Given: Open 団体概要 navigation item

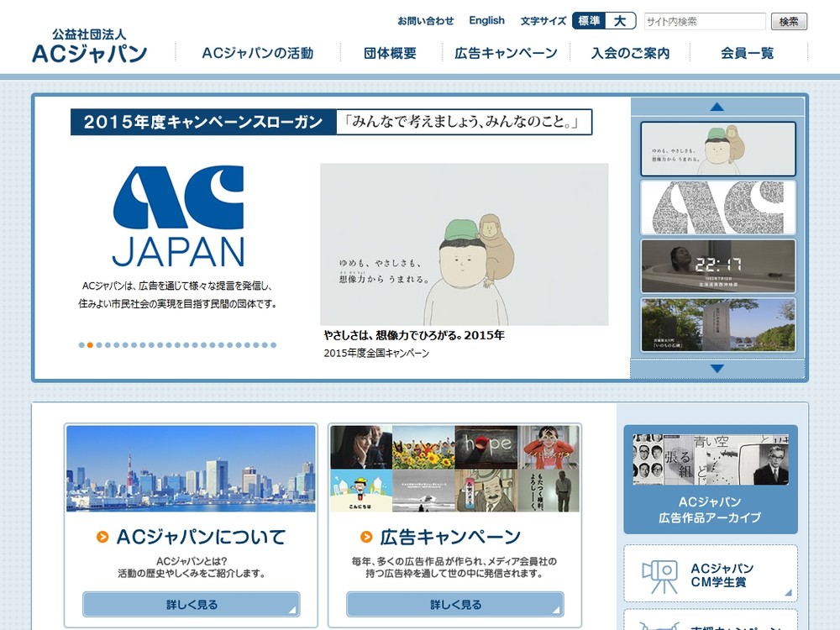Looking at the screenshot, I should coord(390,53).
